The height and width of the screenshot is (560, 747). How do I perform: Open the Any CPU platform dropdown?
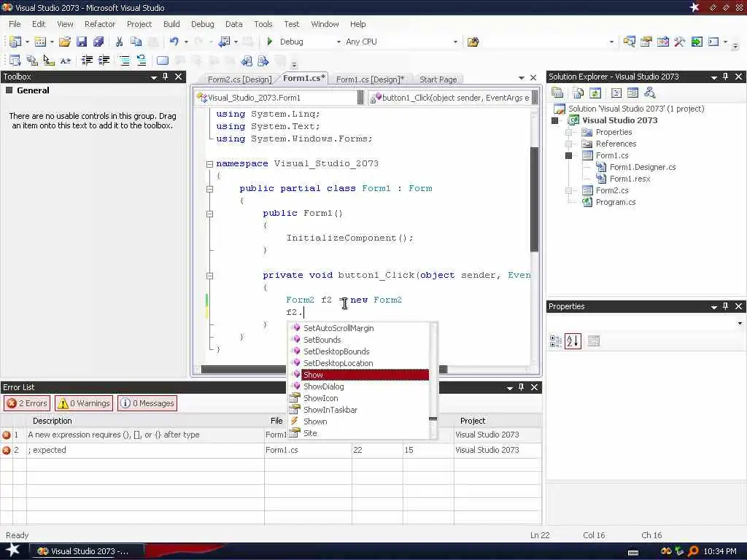[455, 42]
